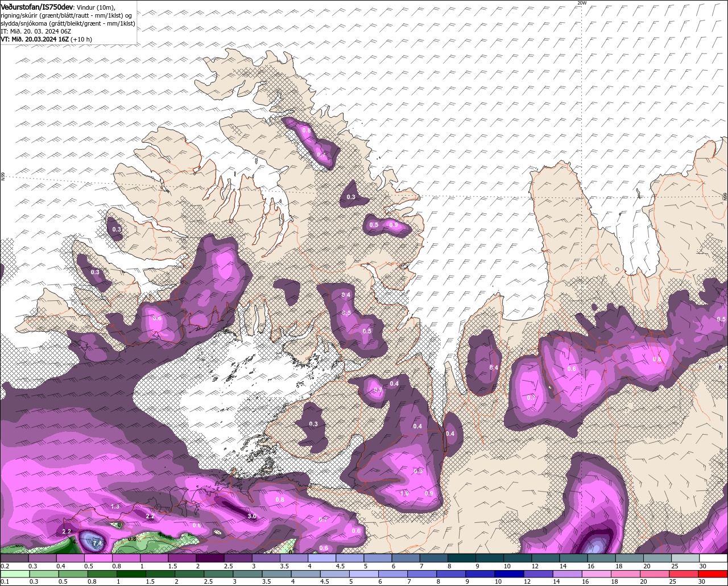Screen dimensions: 728x586
Task: Click the 20W longitude label
Action: pos(581,3)
